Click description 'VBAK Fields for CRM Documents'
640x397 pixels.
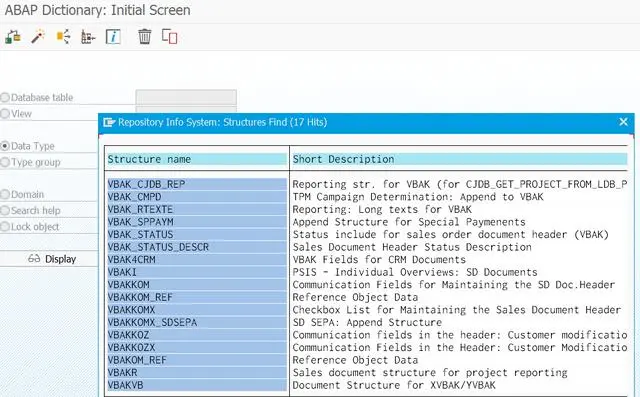point(379,260)
